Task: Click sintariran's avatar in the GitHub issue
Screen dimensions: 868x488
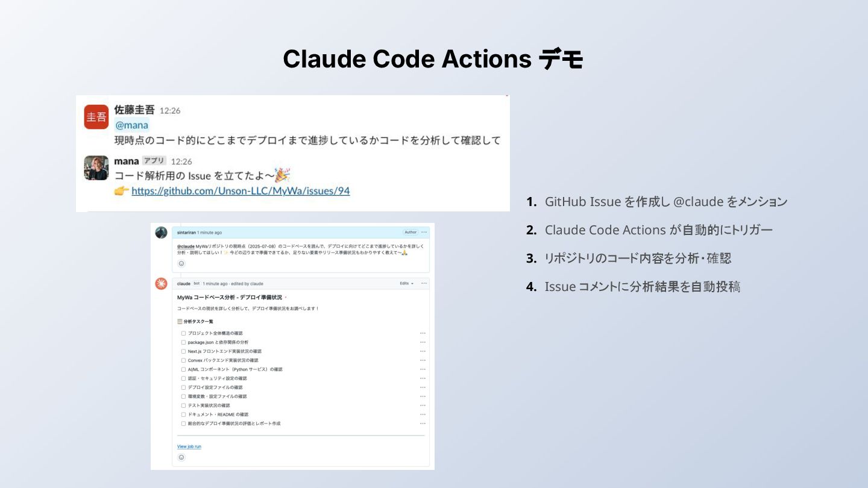Action: pos(161,233)
